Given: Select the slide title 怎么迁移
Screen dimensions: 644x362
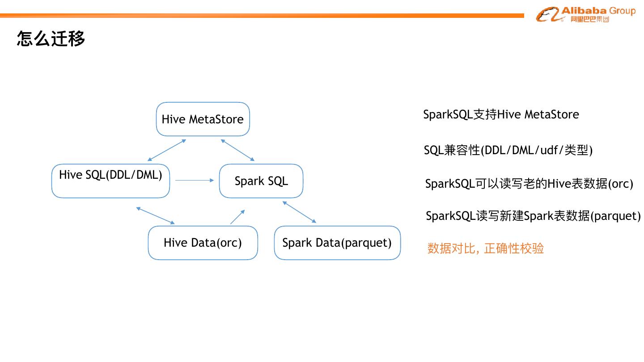Looking at the screenshot, I should [51, 38].
